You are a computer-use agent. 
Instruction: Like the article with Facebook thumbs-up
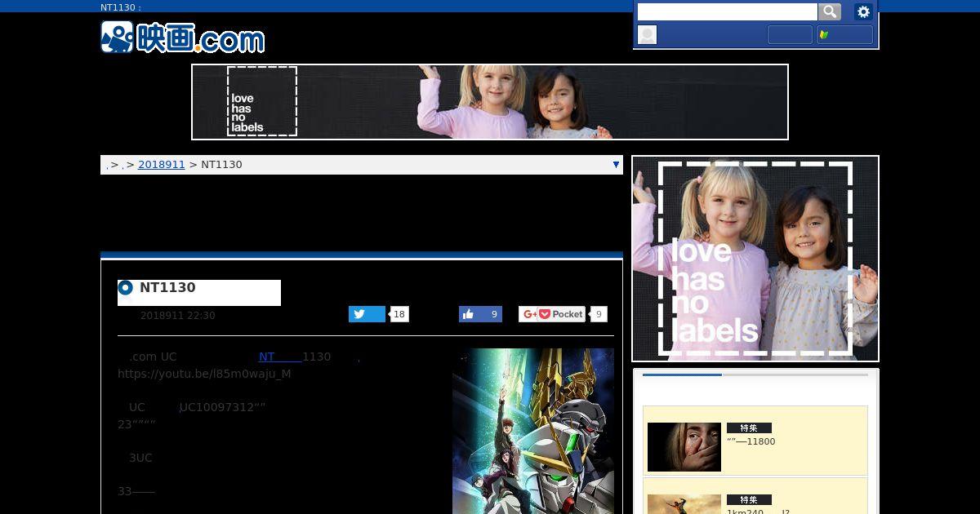[x=480, y=314]
